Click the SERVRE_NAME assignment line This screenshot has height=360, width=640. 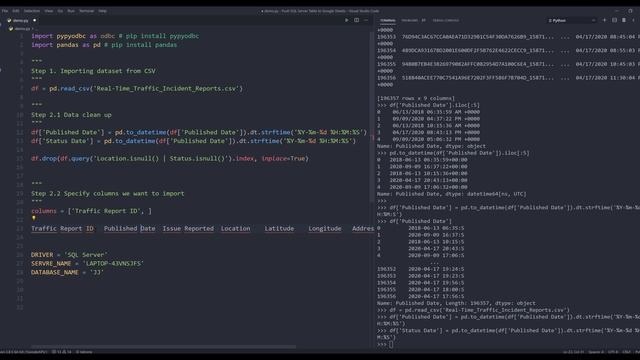87,264
